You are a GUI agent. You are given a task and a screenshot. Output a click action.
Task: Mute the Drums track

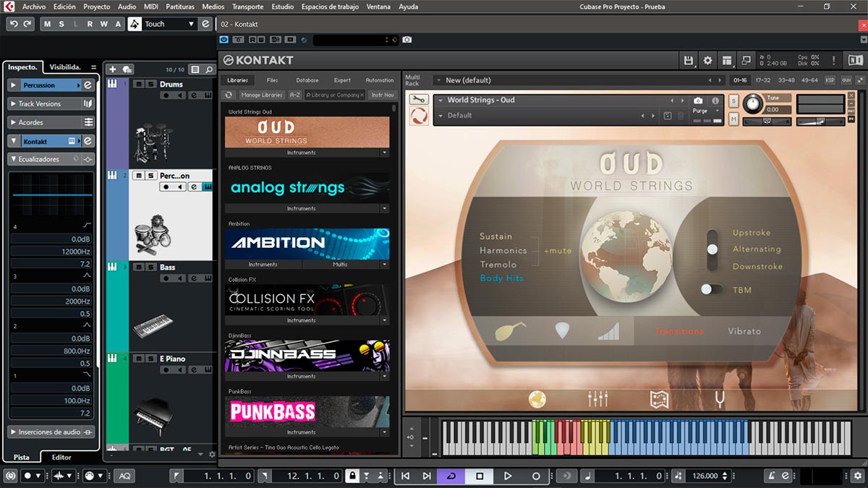click(139, 84)
